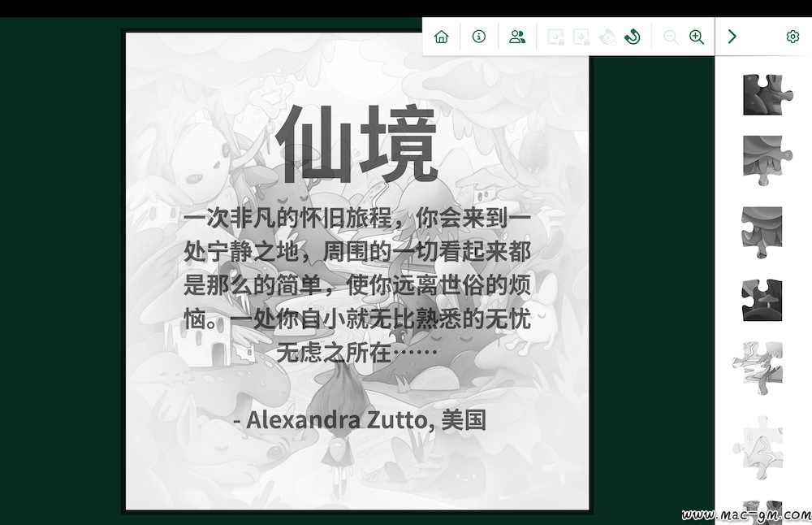Open the multiplayer friends icon
812x525 pixels.
click(517, 37)
